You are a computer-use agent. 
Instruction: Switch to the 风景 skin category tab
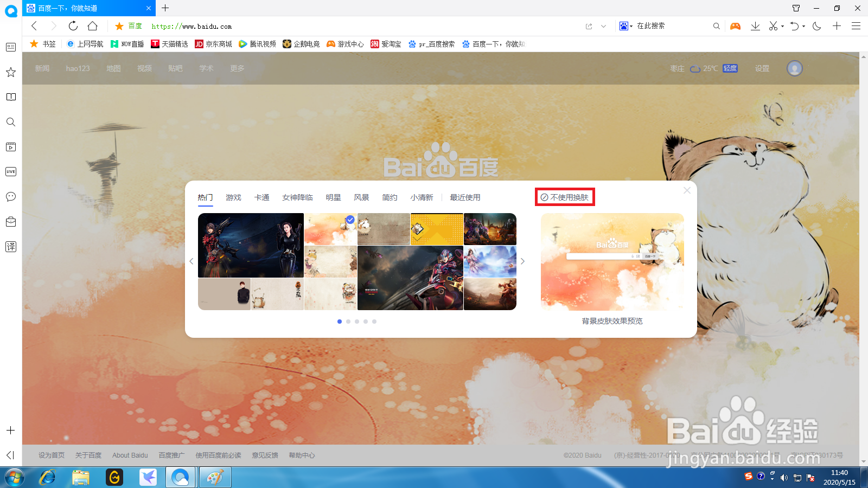361,197
